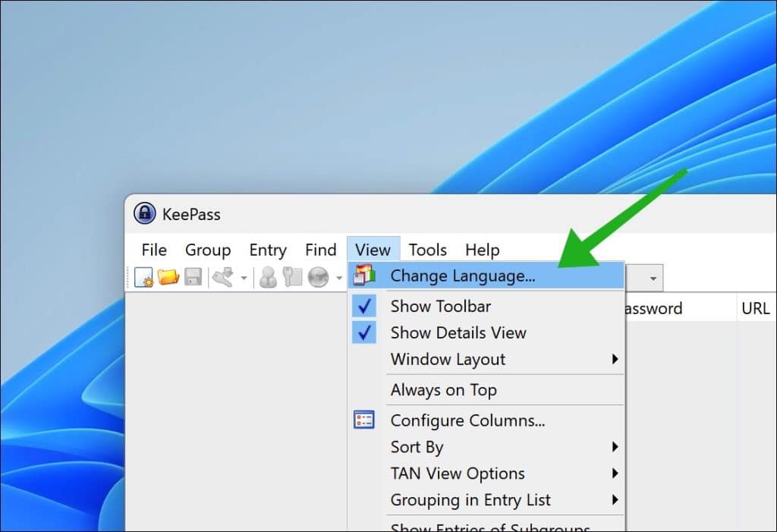This screenshot has width=777, height=532.
Task: Open the TAN View Options submenu
Action: point(457,474)
